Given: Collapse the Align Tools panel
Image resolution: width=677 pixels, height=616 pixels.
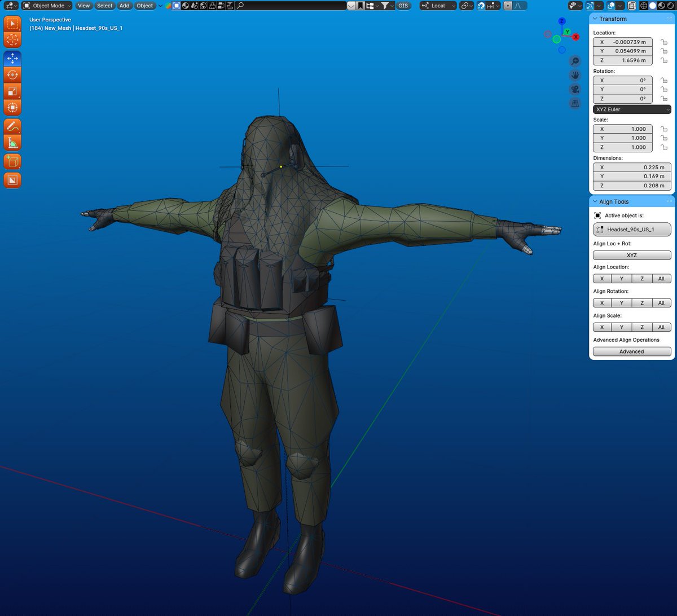Looking at the screenshot, I should click(x=595, y=202).
